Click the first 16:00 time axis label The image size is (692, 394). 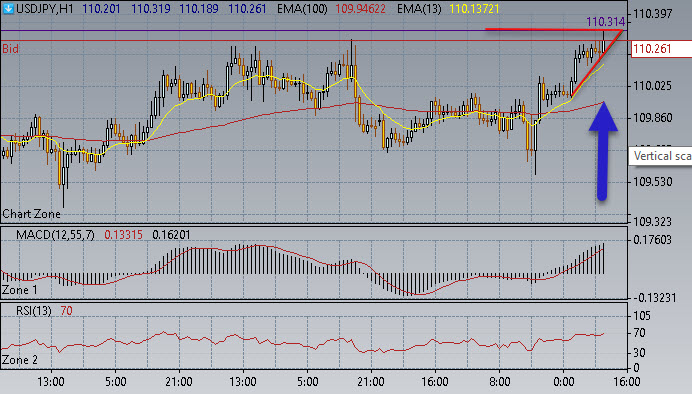point(435,382)
